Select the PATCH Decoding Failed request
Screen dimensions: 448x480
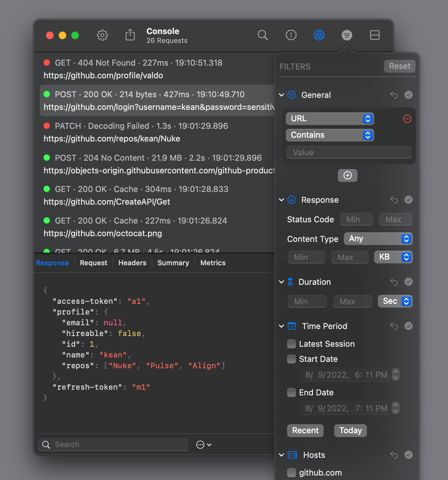point(157,132)
